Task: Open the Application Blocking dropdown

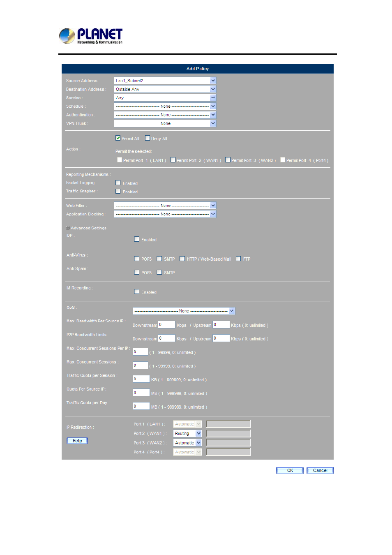Action: click(x=165, y=214)
